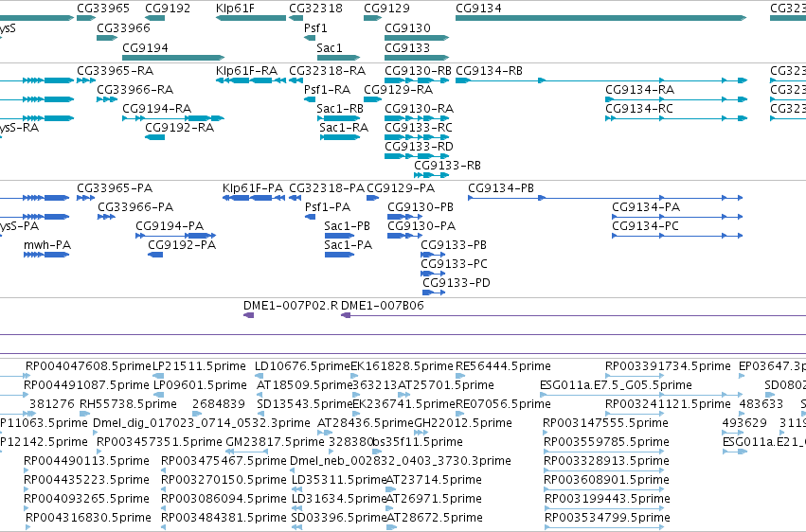Click the CG9133-PC protein label
The width and height of the screenshot is (806, 532).
(x=454, y=264)
